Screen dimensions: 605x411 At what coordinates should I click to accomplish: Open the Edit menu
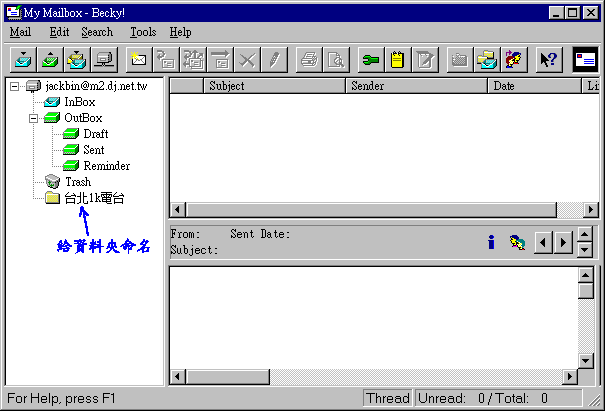tap(59, 32)
